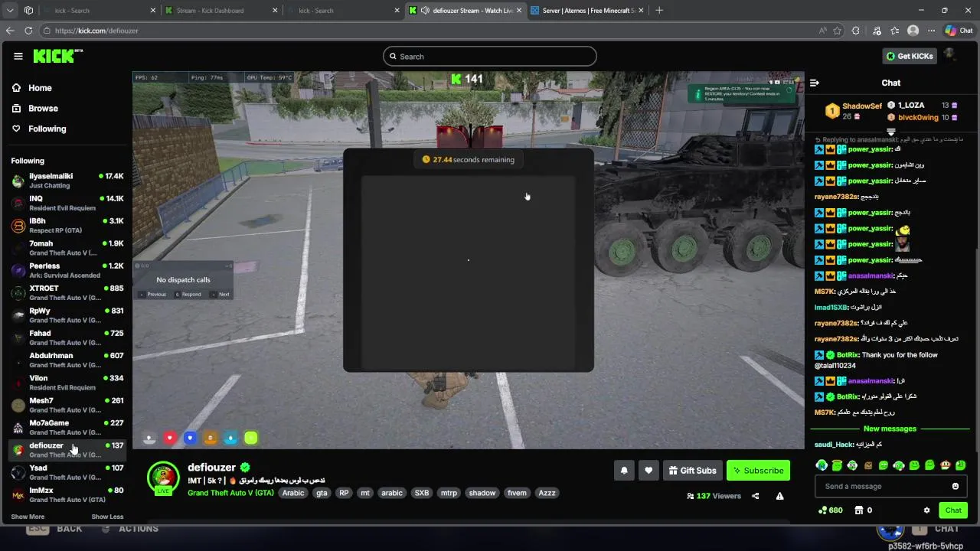Image resolution: width=980 pixels, height=551 pixels.
Task: Click the green Subscribe button
Action: 758,471
